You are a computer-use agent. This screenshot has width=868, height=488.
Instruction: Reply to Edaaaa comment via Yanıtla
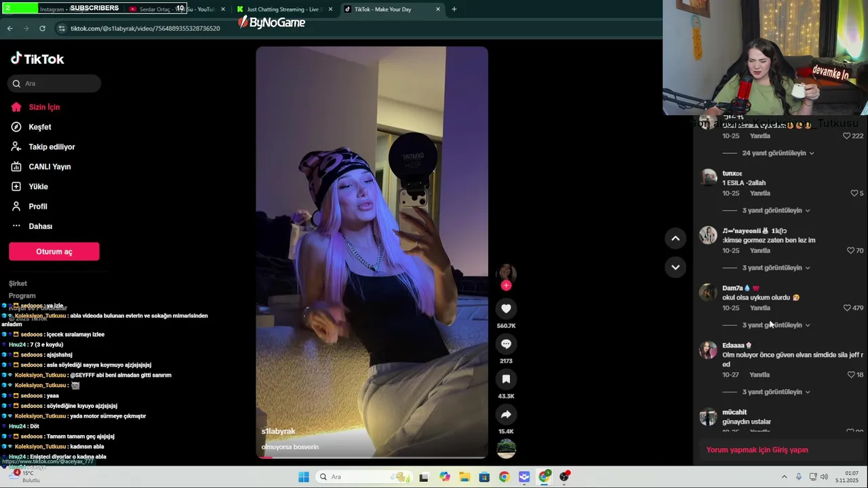point(759,375)
